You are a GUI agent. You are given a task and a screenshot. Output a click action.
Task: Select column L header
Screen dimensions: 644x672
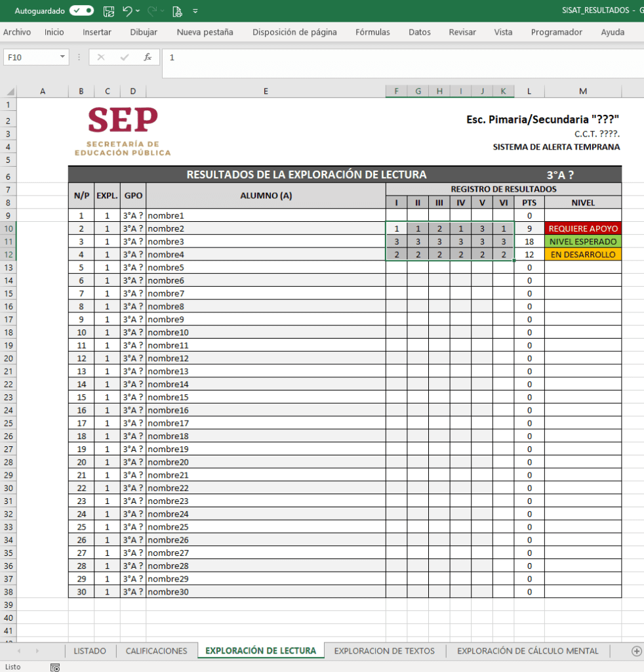[529, 91]
